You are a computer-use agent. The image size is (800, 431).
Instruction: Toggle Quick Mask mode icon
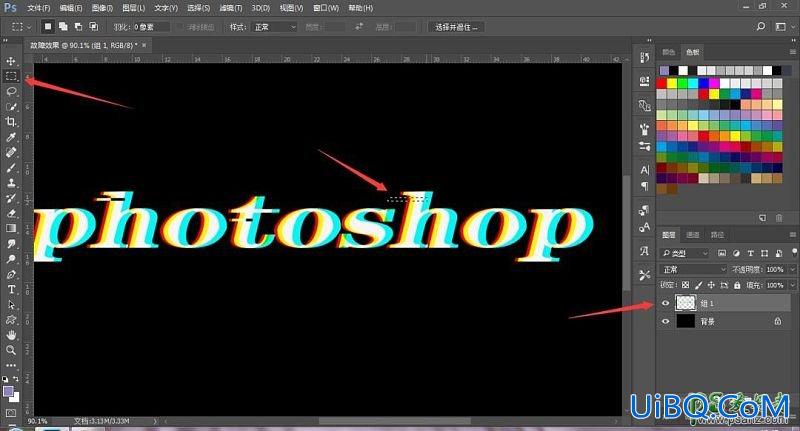(11, 413)
